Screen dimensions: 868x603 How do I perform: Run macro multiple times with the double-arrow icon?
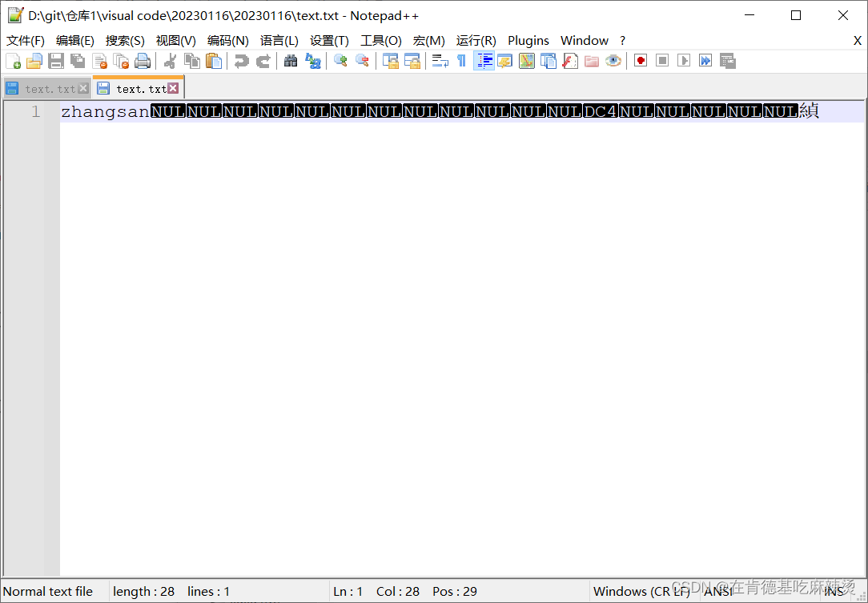(x=705, y=60)
